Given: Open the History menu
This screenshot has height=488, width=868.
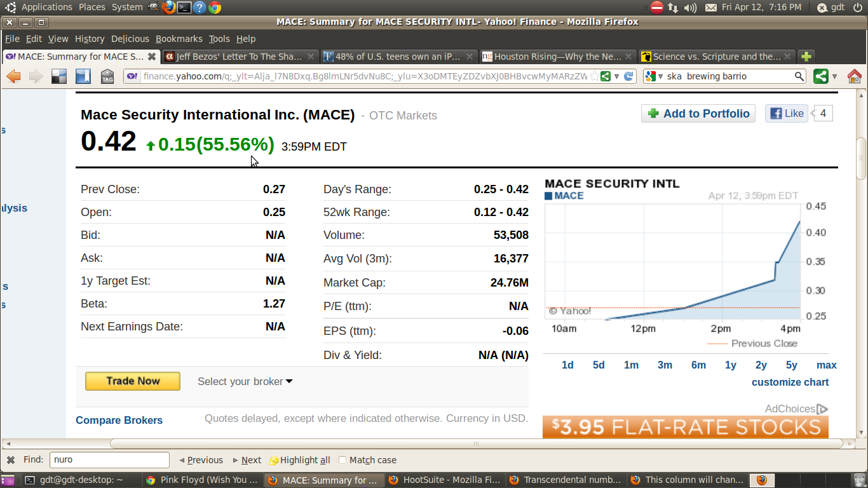Looking at the screenshot, I should 90,39.
